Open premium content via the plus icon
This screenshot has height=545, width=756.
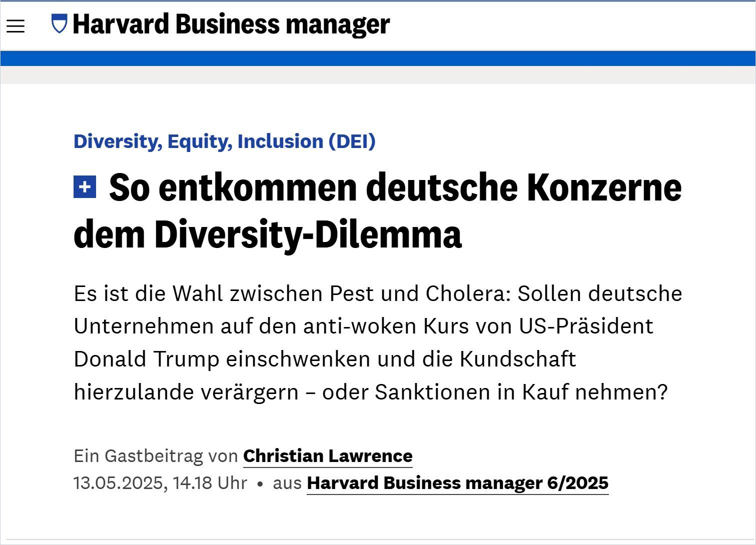click(x=85, y=188)
